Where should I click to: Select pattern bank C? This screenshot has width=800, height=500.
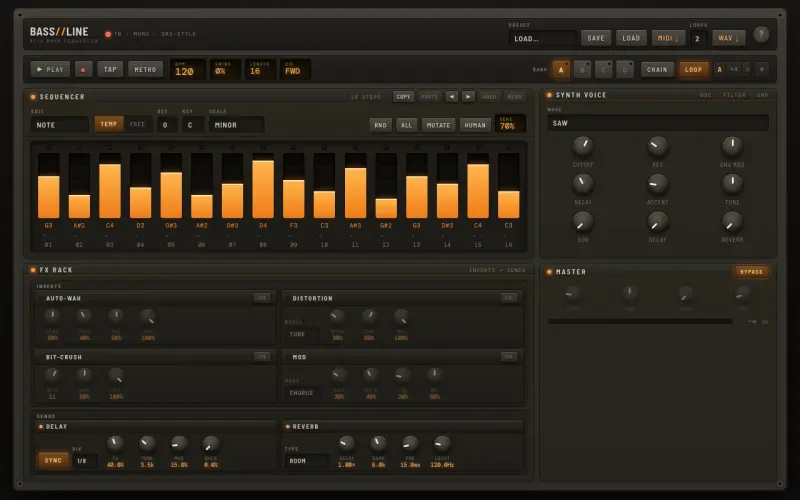pos(604,70)
